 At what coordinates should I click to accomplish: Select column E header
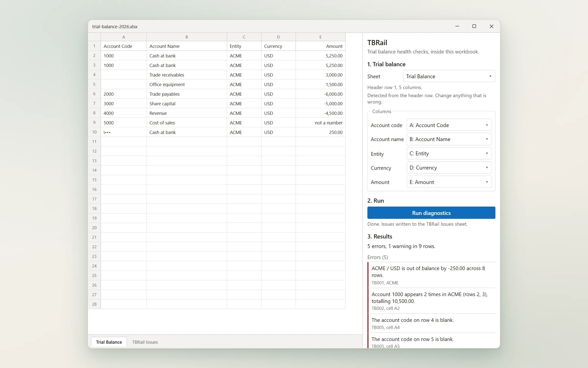[320, 37]
